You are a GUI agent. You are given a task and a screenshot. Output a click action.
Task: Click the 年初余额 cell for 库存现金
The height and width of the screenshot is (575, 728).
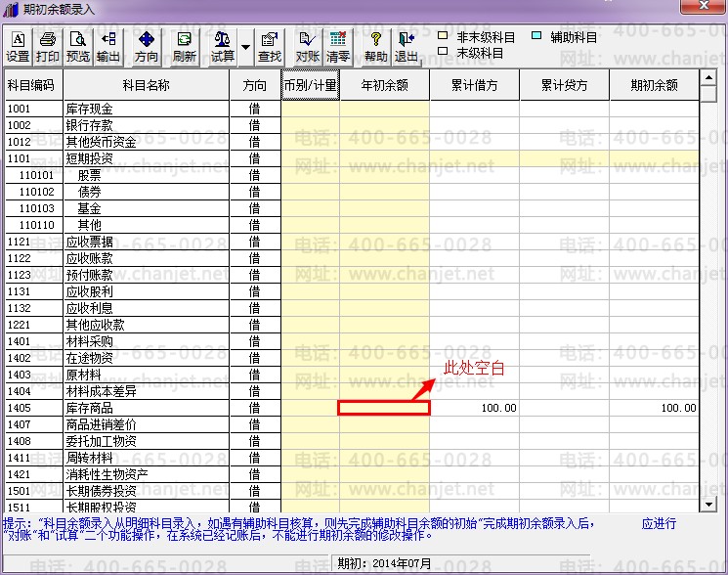385,110
